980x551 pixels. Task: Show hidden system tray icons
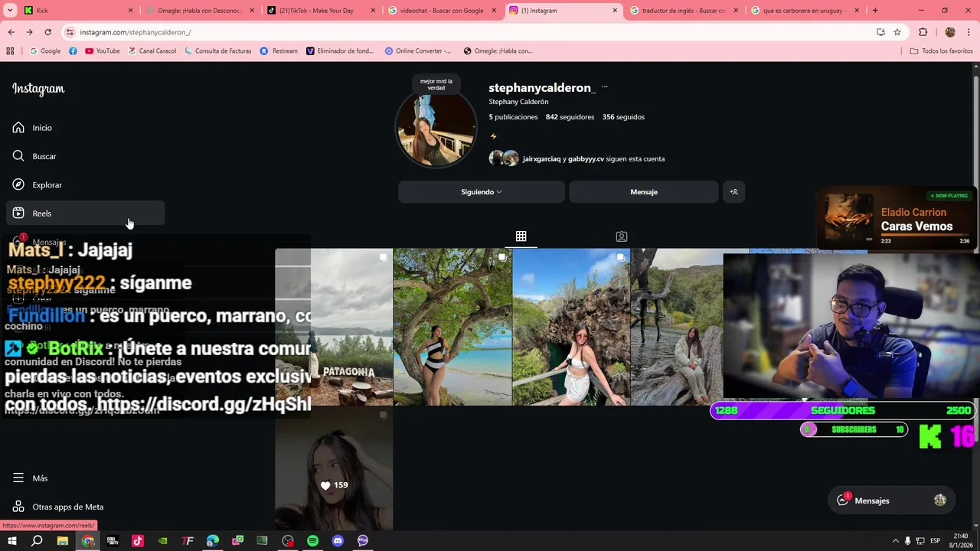click(x=895, y=541)
